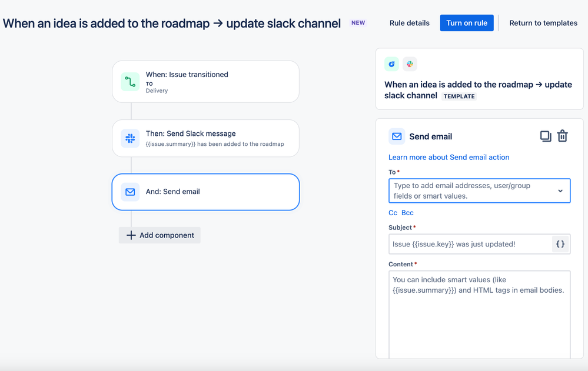Expand the To recipients dropdown arrow
The height and width of the screenshot is (371, 588).
[x=560, y=190]
